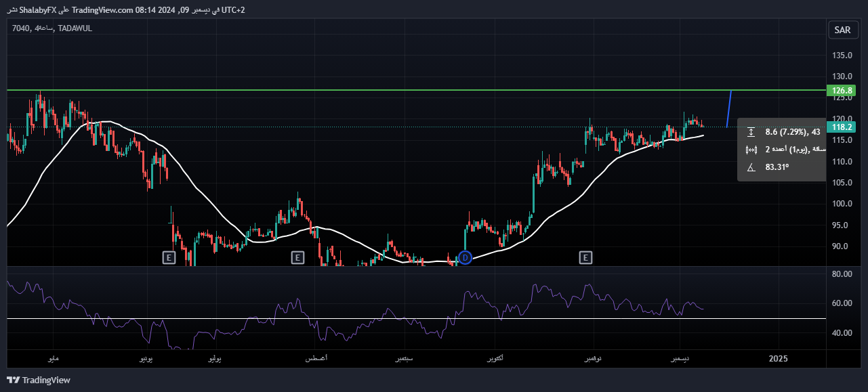
Task: Click the TADAWUL exchange label
Action: pos(75,28)
